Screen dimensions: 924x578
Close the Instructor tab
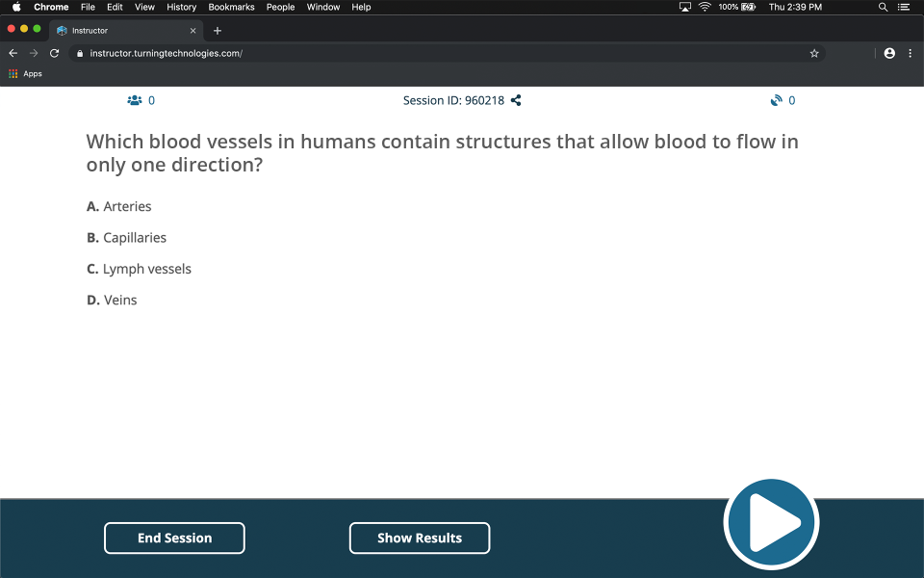(x=192, y=31)
